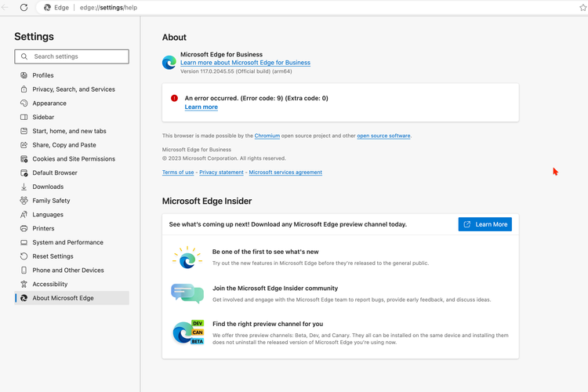Click the Accessibility icon in sidebar
This screenshot has width=588, height=392.
(x=24, y=284)
